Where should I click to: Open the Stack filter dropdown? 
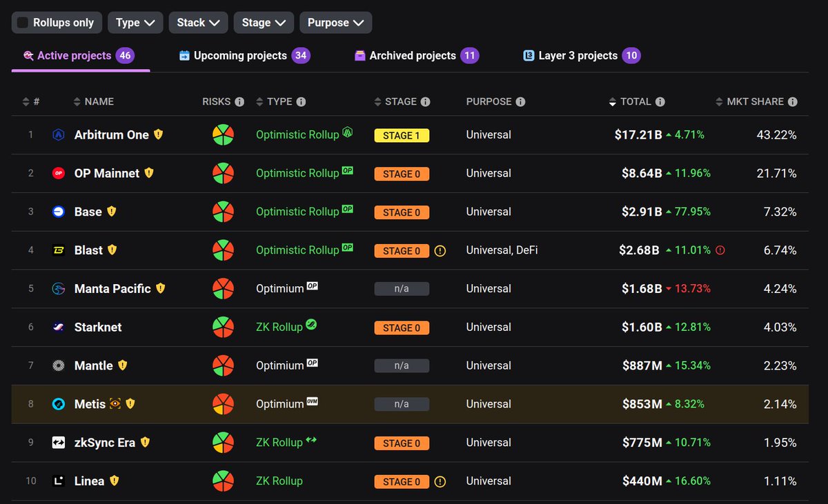click(x=198, y=23)
